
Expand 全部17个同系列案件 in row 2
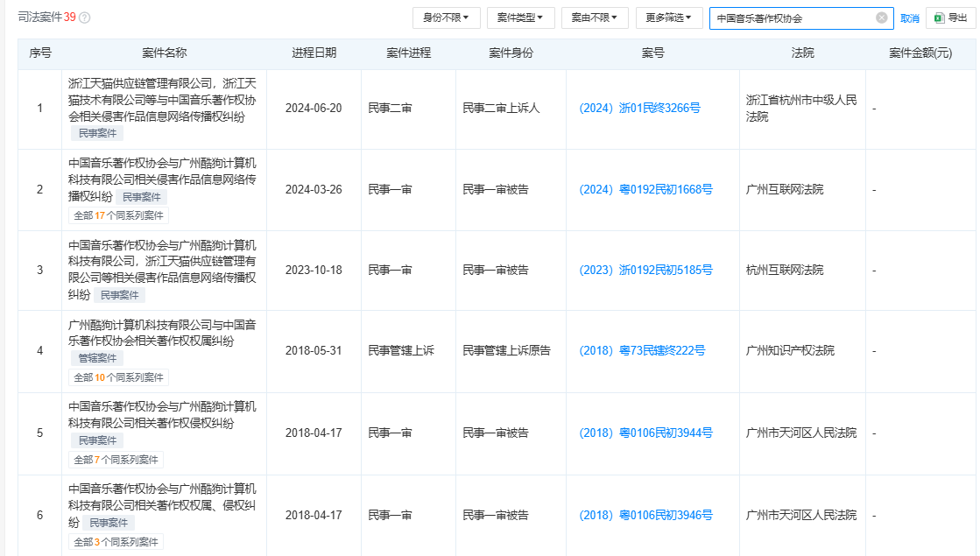118,215
